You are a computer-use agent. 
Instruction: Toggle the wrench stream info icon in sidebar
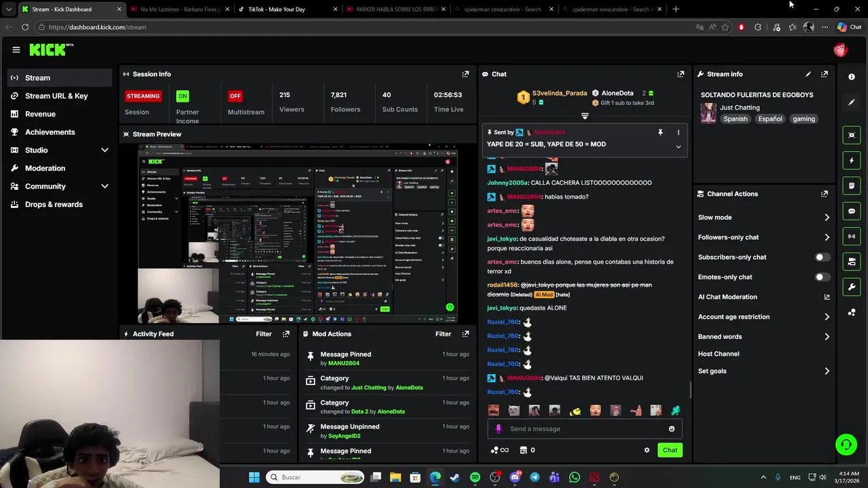[852, 287]
